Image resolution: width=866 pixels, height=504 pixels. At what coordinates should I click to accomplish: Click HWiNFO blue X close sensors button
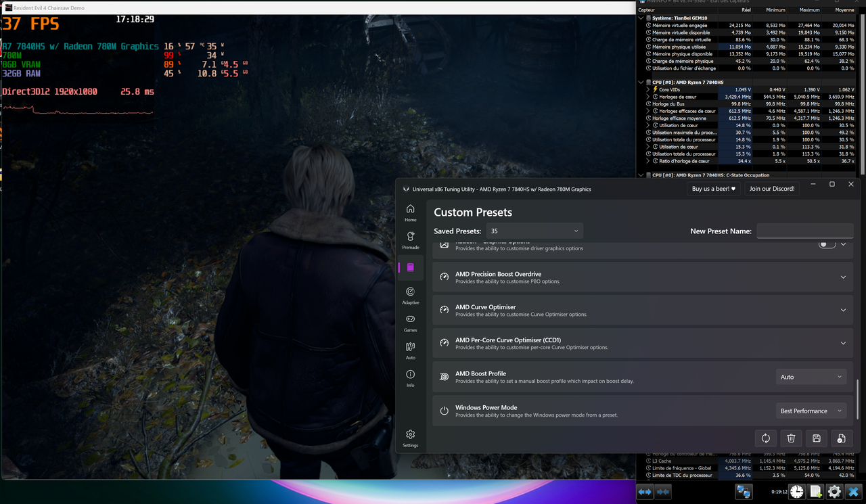tap(853, 492)
